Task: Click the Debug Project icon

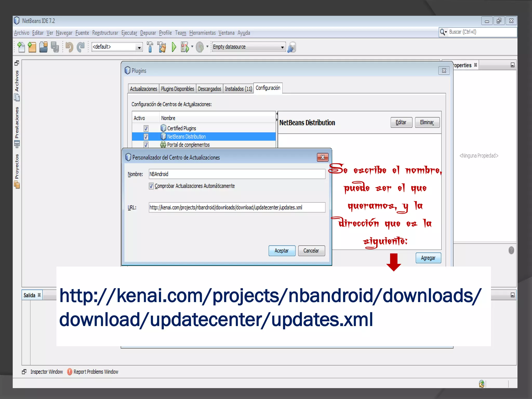Action: point(185,47)
